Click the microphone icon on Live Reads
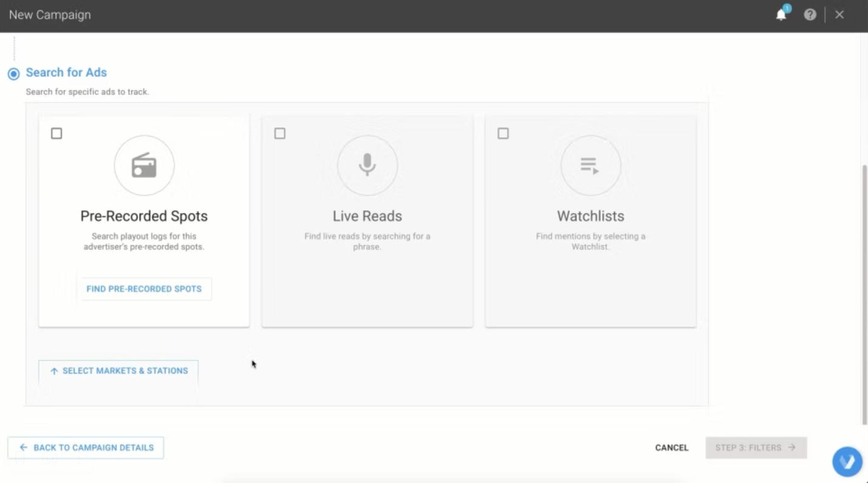This screenshot has height=483, width=868. pyautogui.click(x=367, y=165)
